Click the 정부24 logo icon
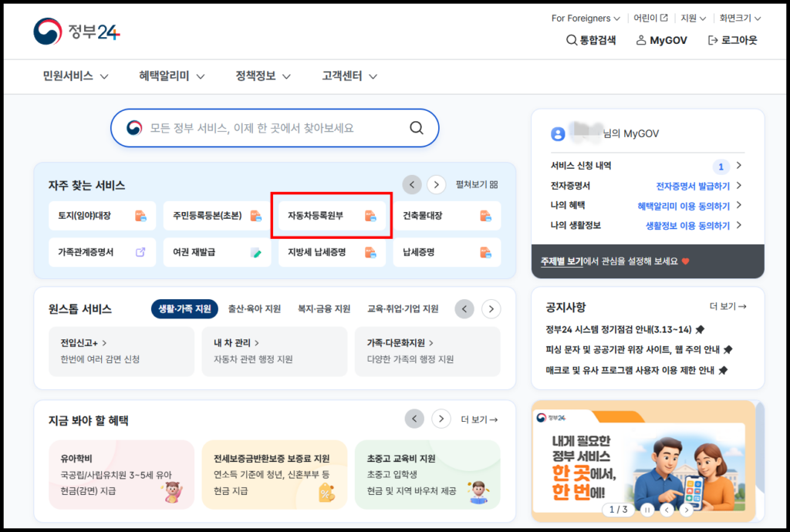The image size is (790, 532). [x=47, y=30]
